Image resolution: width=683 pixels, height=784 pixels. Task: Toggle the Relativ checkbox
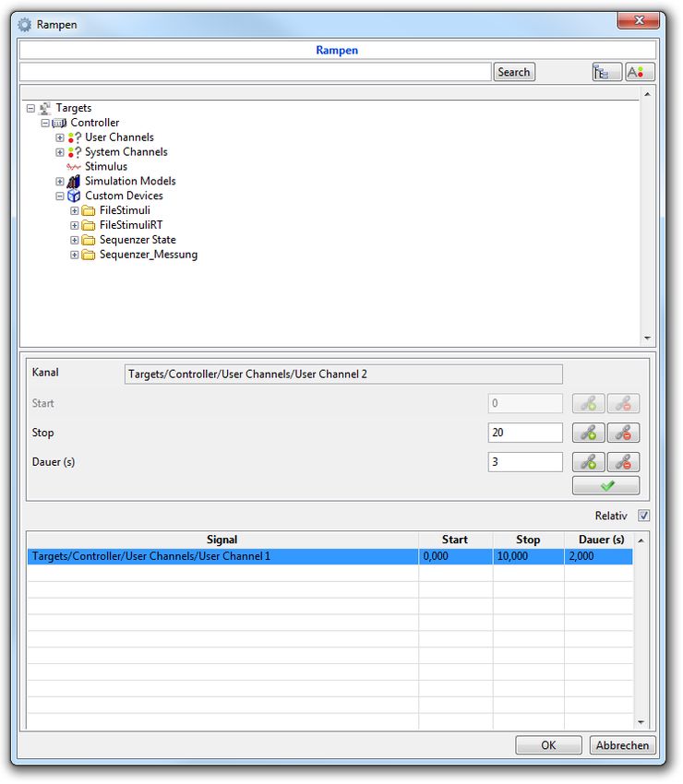(644, 517)
